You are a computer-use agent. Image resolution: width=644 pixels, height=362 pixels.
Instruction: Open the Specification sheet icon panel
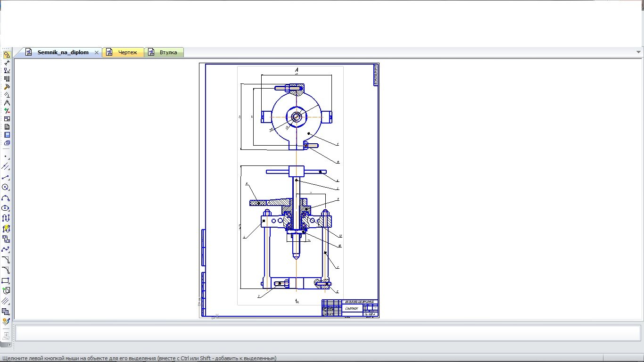(7, 127)
